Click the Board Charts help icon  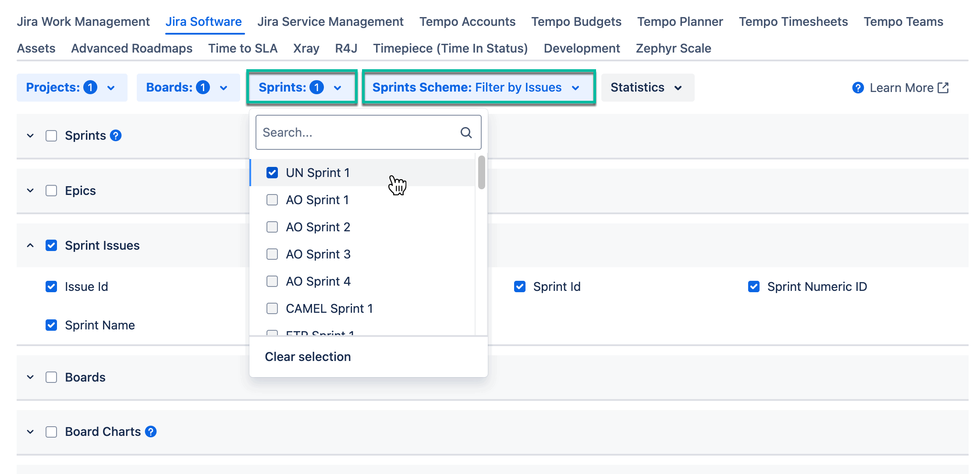(151, 432)
